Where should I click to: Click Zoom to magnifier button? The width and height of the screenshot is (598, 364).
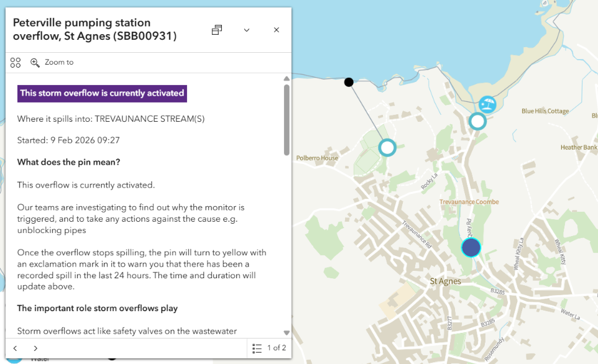[x=52, y=62]
